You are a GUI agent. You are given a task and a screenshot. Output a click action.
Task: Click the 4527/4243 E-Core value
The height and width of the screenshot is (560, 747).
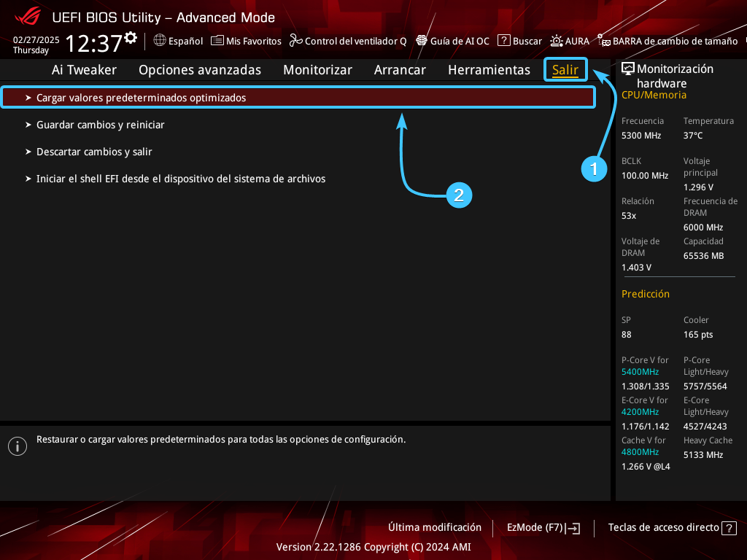click(705, 426)
